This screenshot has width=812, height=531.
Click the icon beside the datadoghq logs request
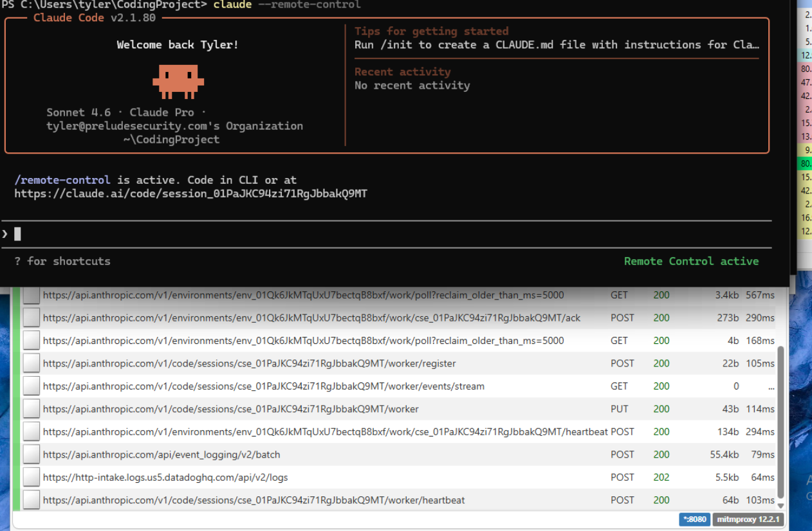click(x=31, y=478)
